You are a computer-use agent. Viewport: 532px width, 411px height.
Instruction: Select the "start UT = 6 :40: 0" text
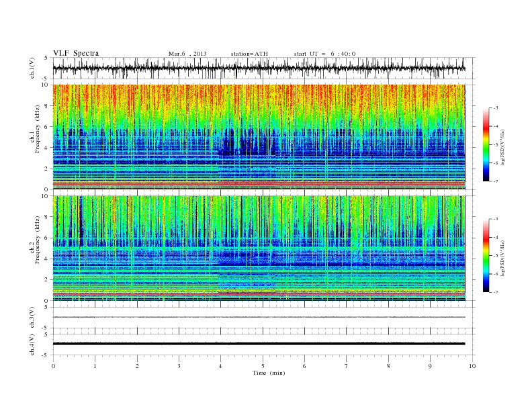tap(324, 54)
